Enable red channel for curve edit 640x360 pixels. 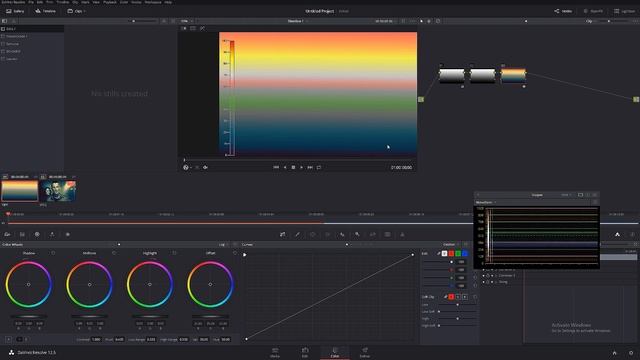coord(451,253)
